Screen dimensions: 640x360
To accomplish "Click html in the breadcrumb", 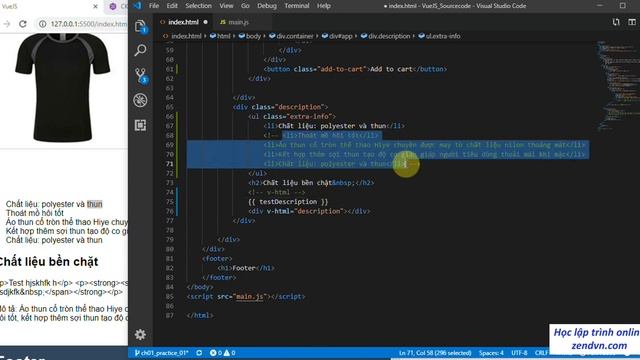I will pos(223,36).
